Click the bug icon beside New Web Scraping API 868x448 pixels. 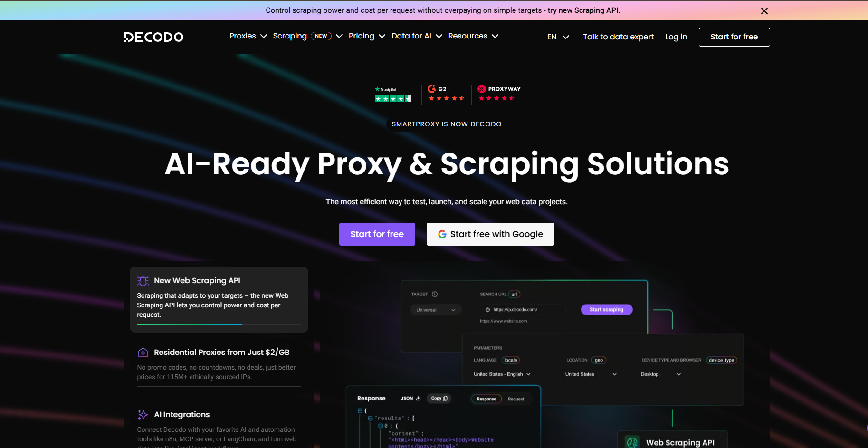click(x=143, y=281)
